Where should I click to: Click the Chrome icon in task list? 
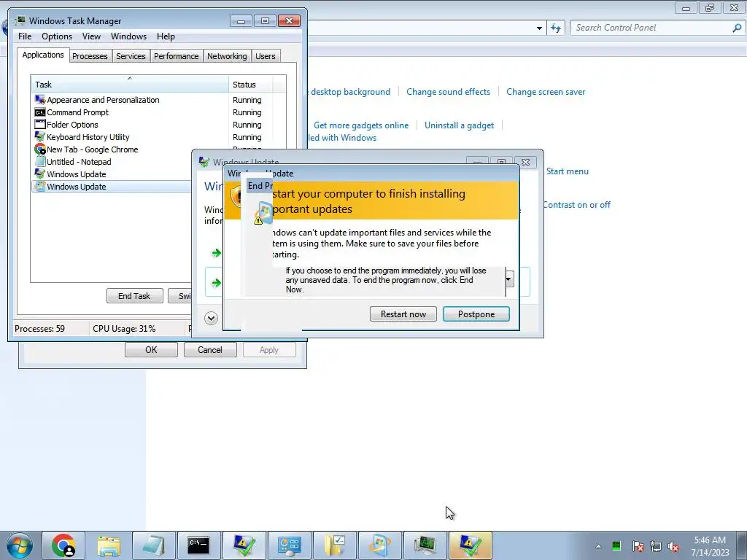coord(40,149)
